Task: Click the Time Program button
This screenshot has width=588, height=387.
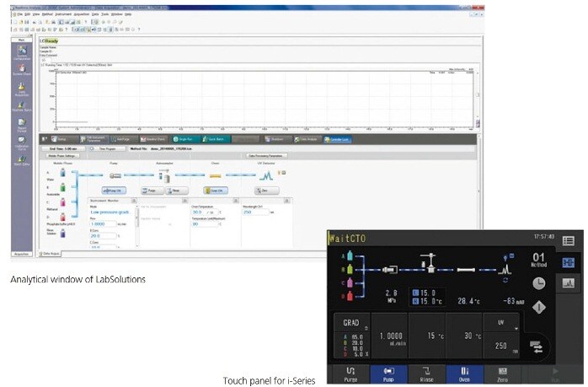Action: coord(107,149)
